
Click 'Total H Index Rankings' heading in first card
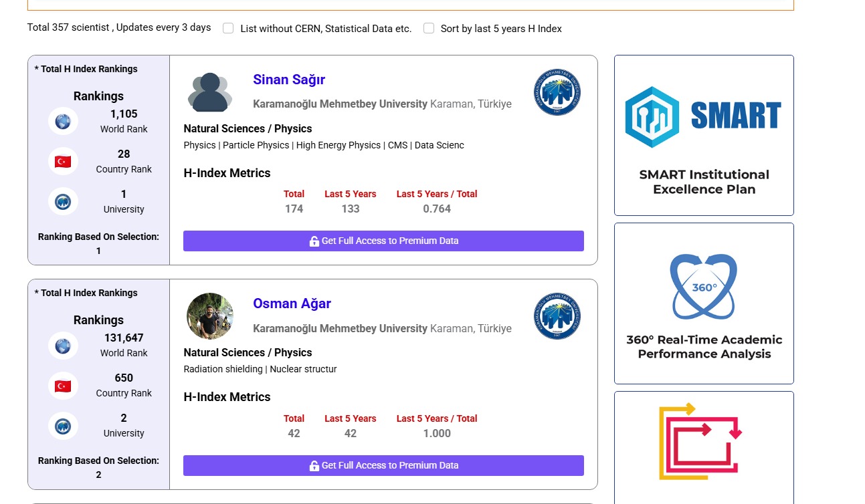(x=86, y=69)
